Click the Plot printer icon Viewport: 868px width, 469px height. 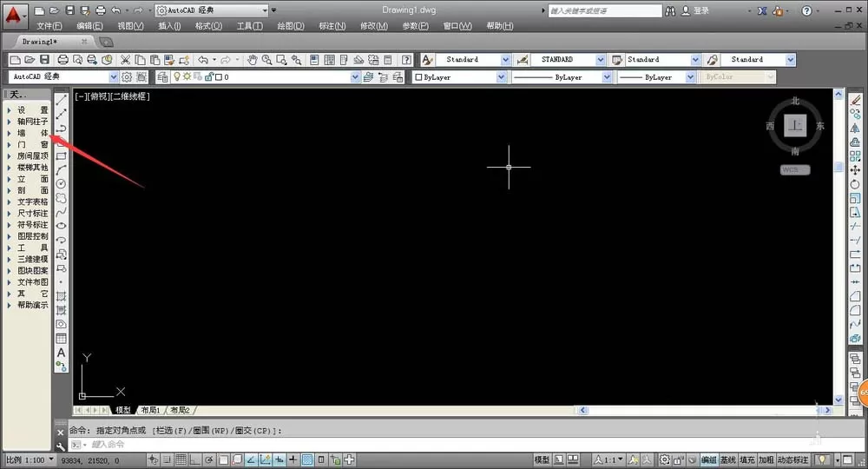[63, 59]
